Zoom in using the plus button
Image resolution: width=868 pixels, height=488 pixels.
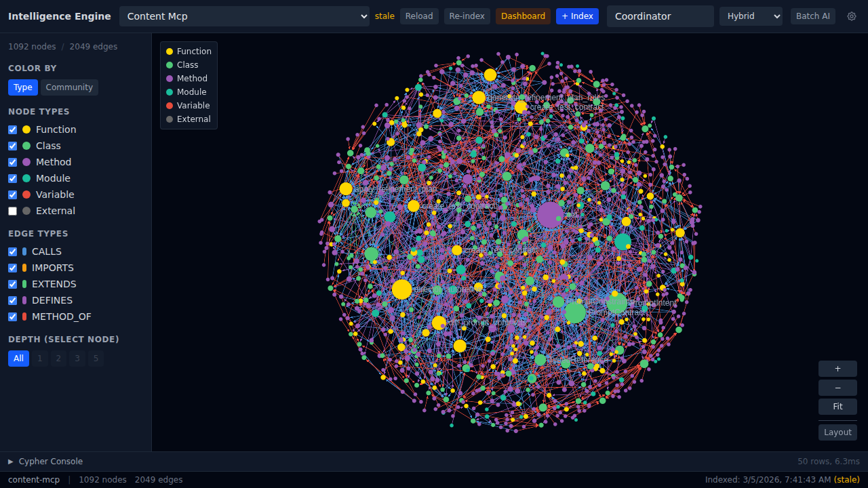coord(837,369)
